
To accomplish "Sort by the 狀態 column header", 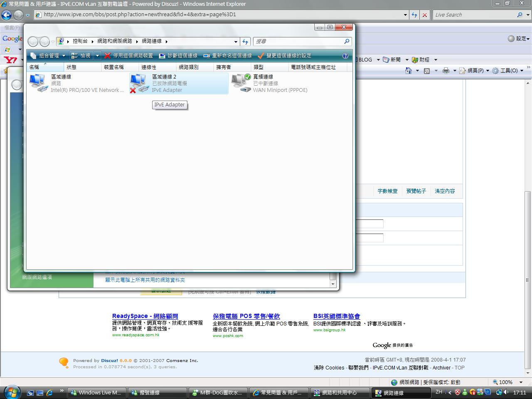I will [83, 67].
